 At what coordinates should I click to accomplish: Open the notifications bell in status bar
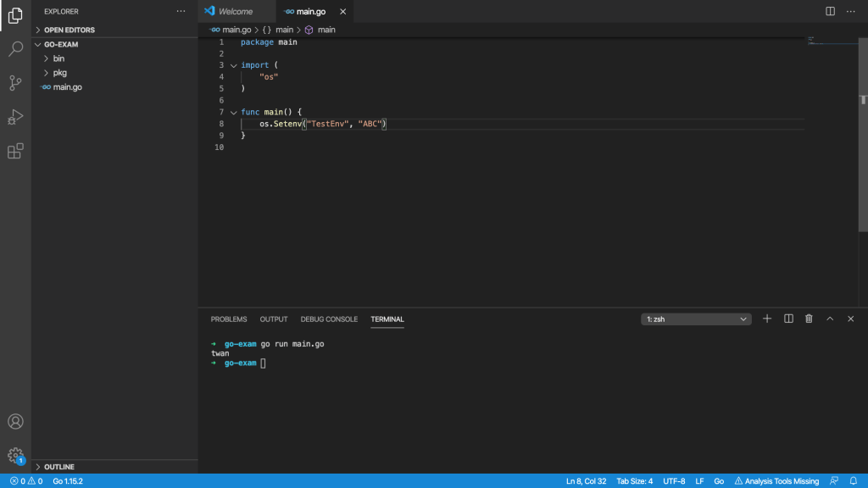coord(854,481)
